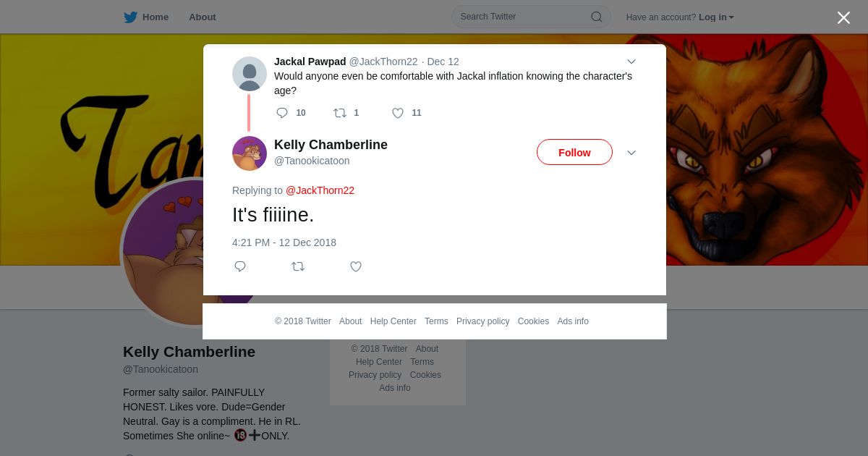Viewport: 868px width, 456px height.
Task: Open the Privacy policy link in modal footer
Action: tap(482, 321)
